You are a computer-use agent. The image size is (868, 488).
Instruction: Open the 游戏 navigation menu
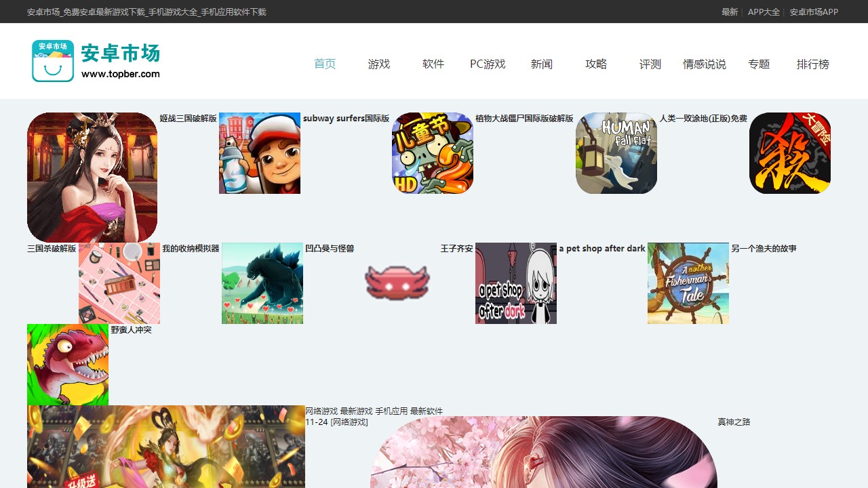pyautogui.click(x=379, y=64)
